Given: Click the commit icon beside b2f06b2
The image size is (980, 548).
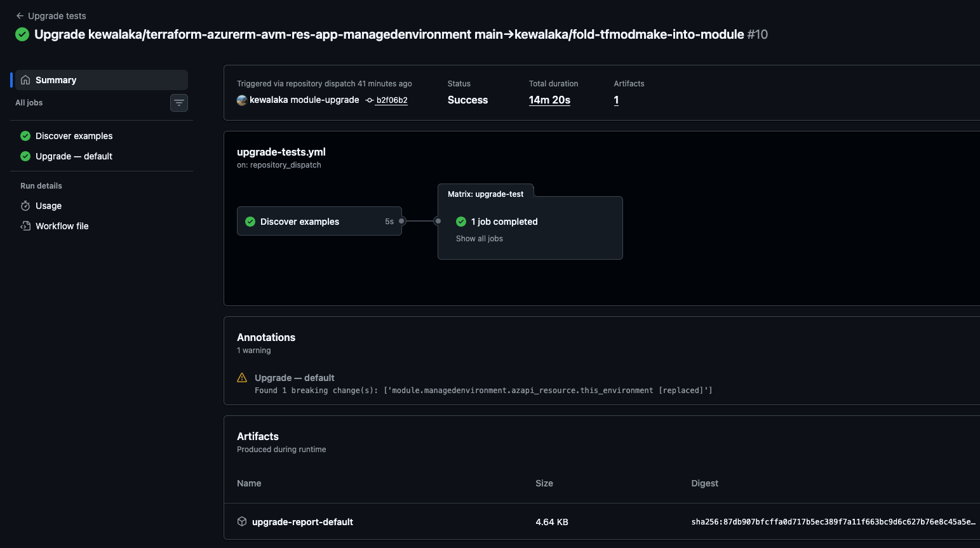Looking at the screenshot, I should 370,100.
